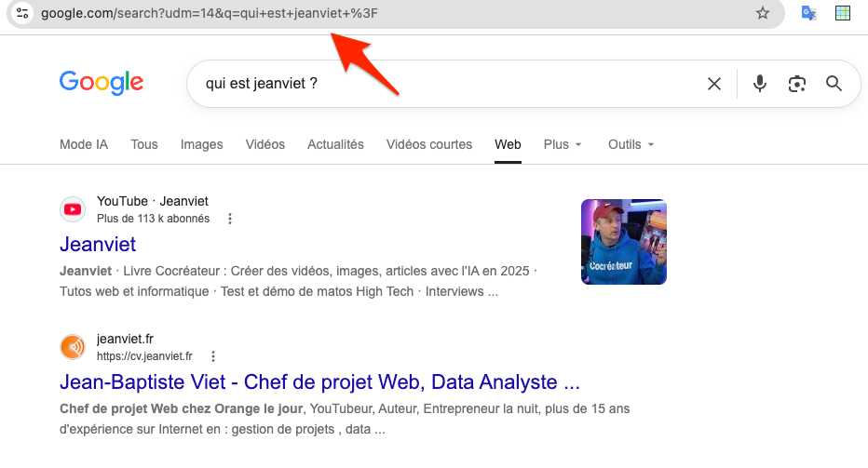Submit search with magnifying glass icon
This screenshot has height=468, width=868.
tap(834, 84)
